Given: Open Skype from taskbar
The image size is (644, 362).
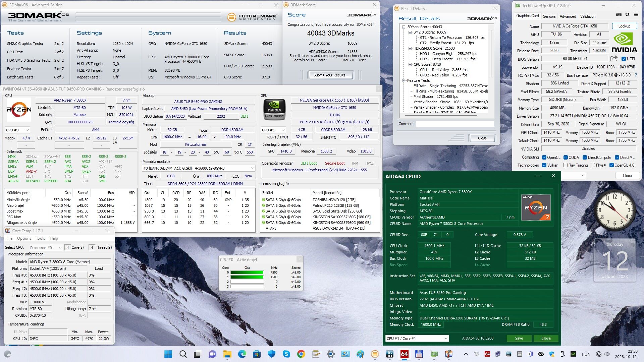Looking at the screenshot, I should click(286, 354).
